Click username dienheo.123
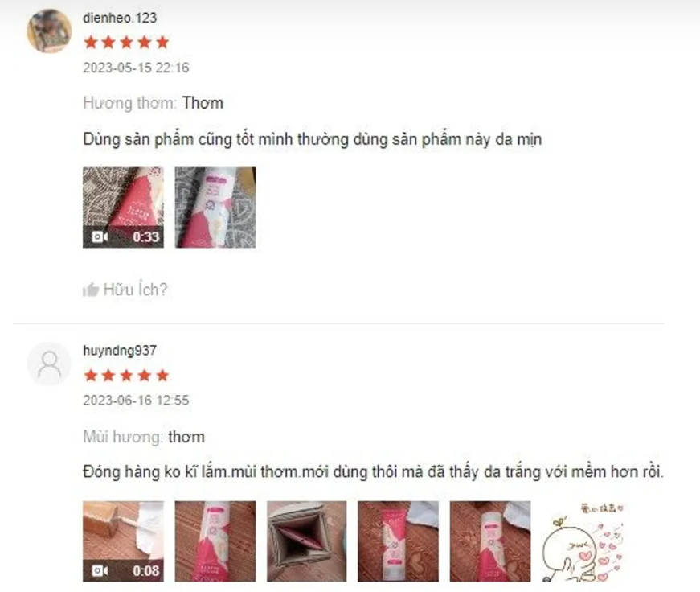700x592 pixels. click(120, 18)
